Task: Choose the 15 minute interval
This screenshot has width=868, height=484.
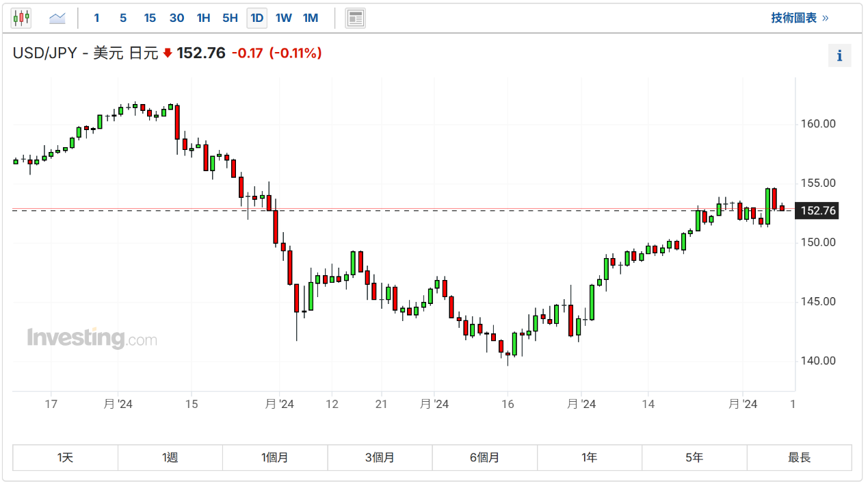Action: [150, 18]
